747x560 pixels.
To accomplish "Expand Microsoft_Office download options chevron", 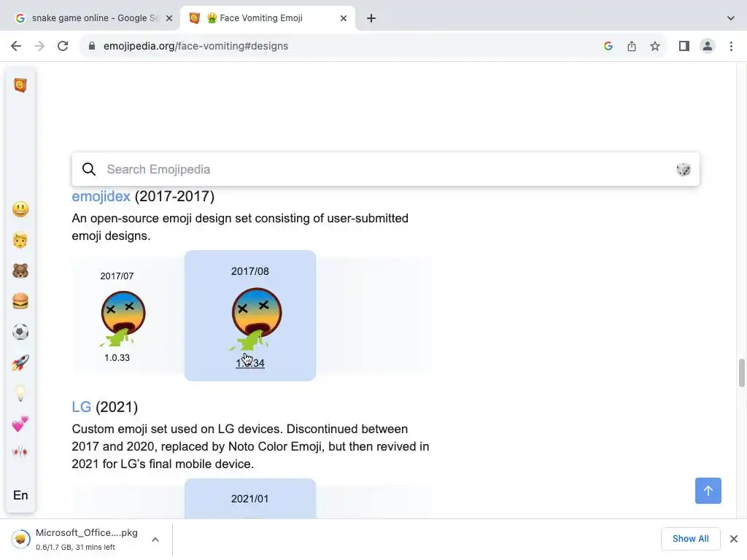I will (155, 540).
